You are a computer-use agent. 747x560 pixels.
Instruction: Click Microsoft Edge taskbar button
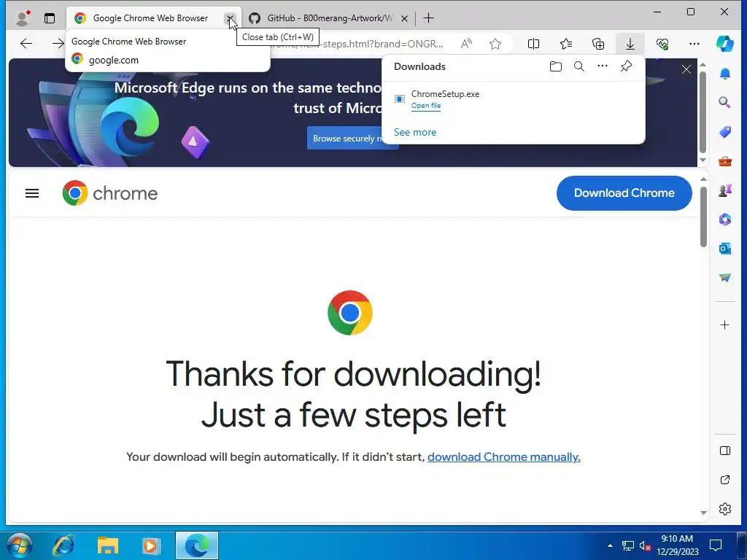click(x=197, y=545)
